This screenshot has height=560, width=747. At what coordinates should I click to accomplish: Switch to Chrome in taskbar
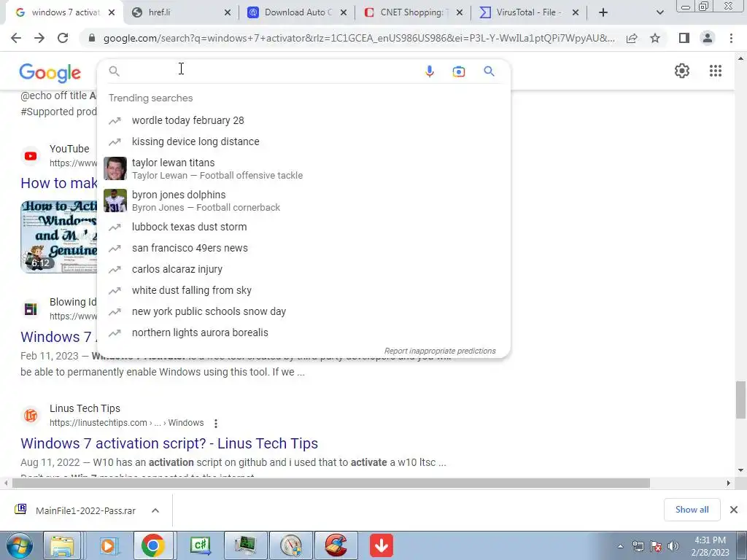coord(153,545)
